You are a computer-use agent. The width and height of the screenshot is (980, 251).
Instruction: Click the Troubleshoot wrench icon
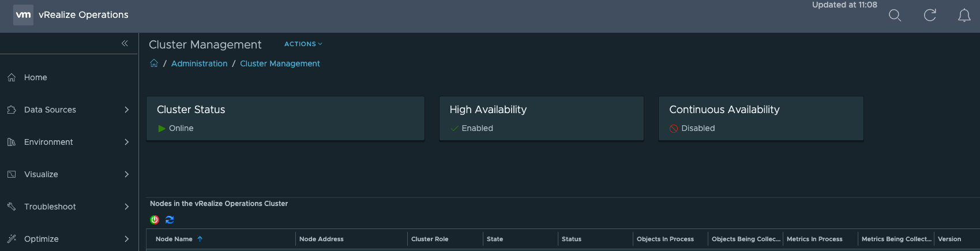pos(12,207)
